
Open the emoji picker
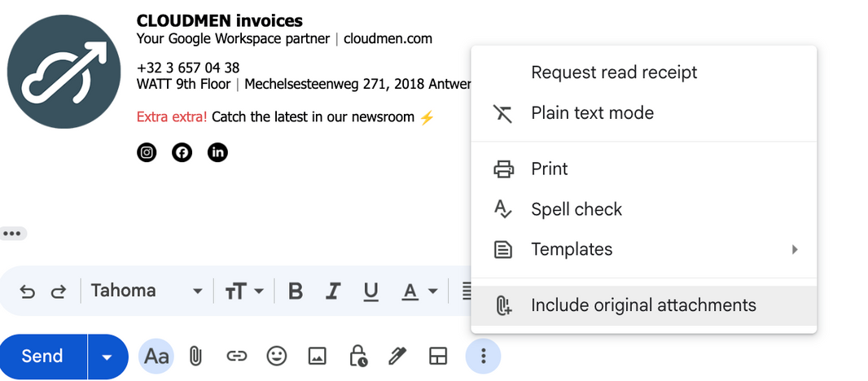coord(277,356)
